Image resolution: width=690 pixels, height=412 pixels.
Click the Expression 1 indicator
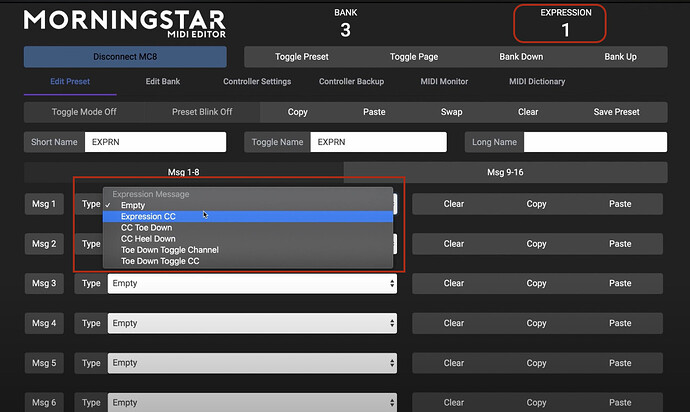[565, 24]
